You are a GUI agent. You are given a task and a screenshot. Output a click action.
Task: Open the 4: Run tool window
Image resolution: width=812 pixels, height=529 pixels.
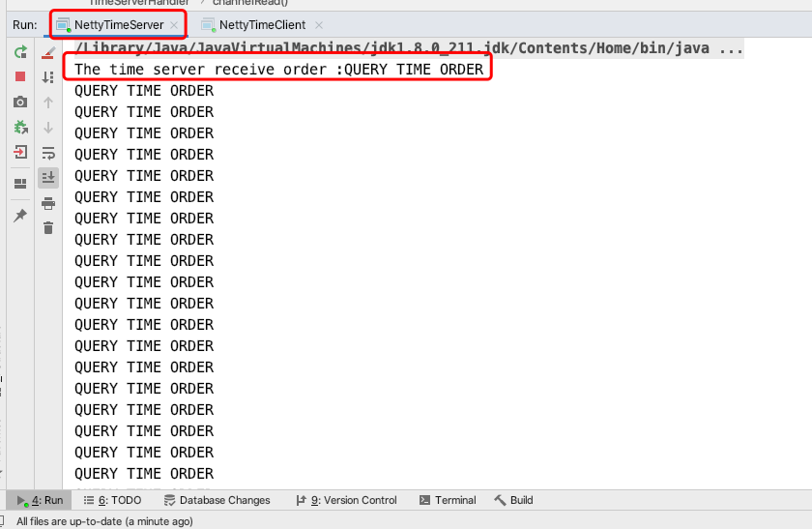(x=40, y=500)
